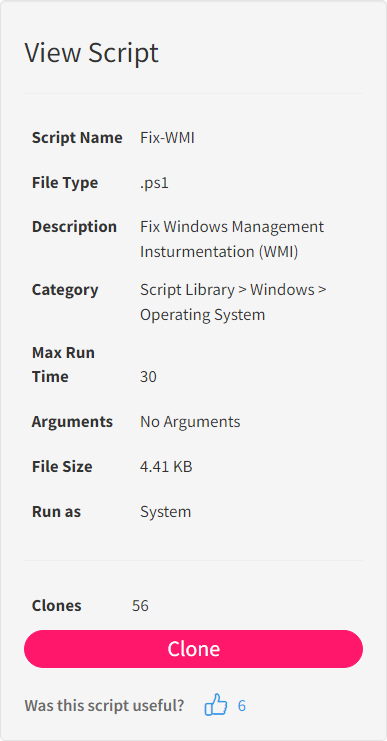The height and width of the screenshot is (741, 387).
Task: Click the like count number 6
Action: pyautogui.click(x=241, y=706)
